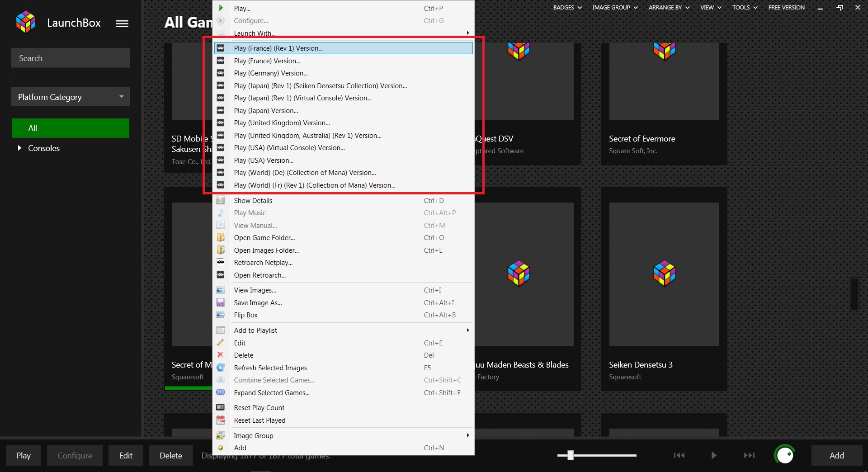Screen dimensions: 868x472
Task: Choose Play (Japan) Version entry
Action: 344,110
